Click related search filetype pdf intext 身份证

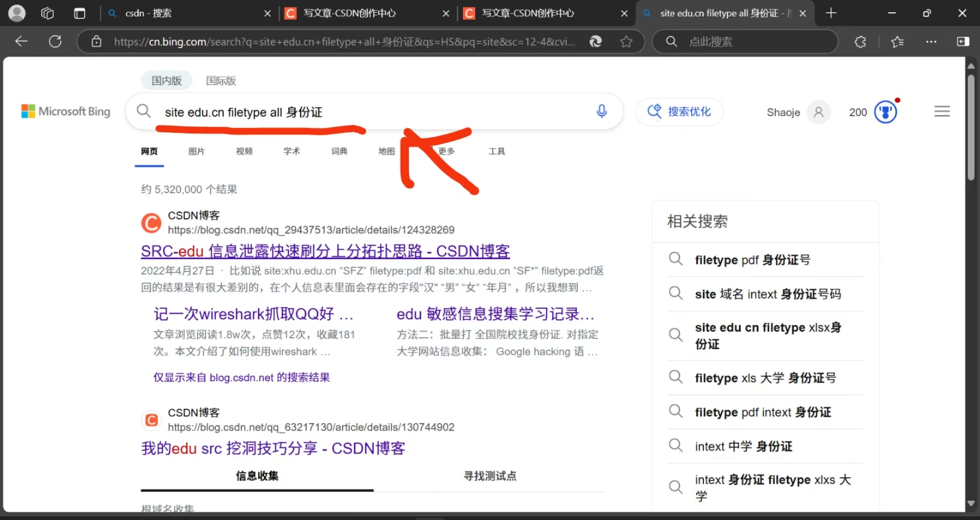[x=766, y=412]
